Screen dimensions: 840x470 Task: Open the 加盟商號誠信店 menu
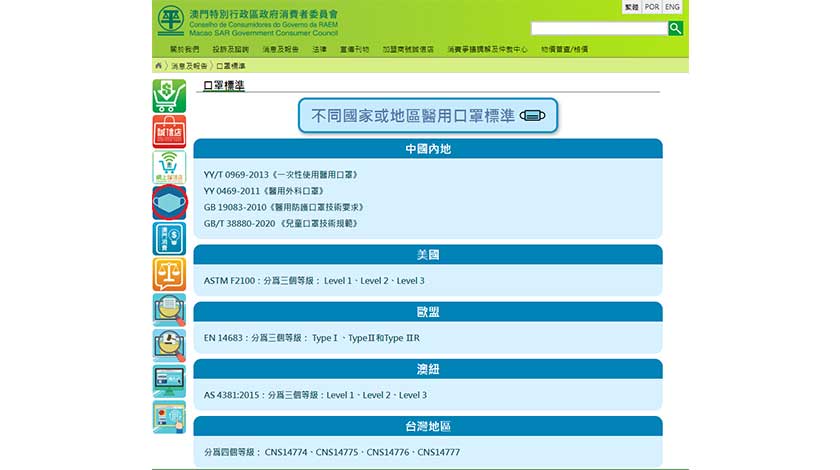408,49
